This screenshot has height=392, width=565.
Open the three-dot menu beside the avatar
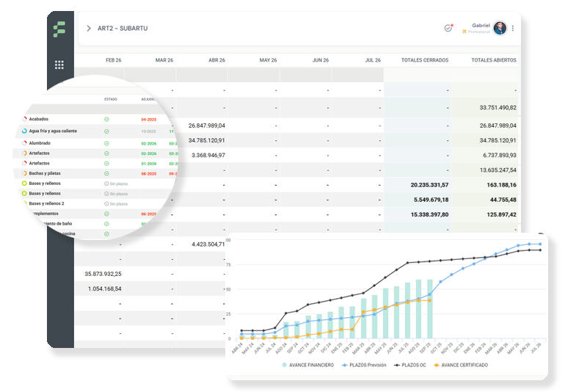513,28
